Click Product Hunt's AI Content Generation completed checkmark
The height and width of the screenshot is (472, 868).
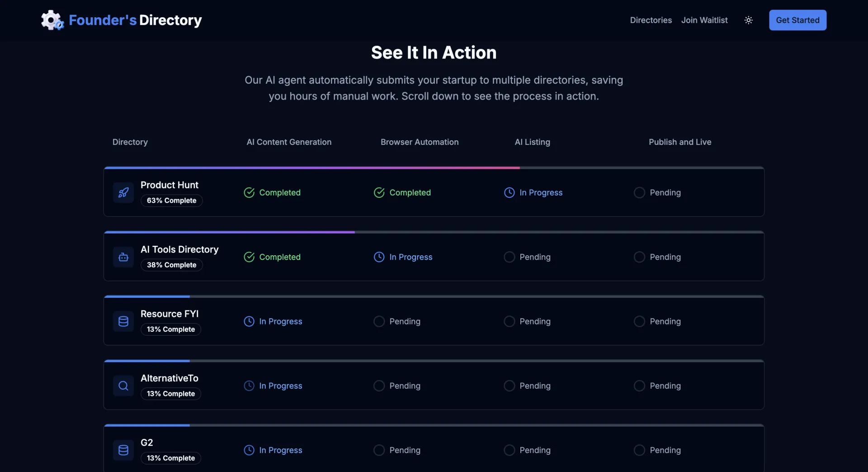click(x=249, y=193)
